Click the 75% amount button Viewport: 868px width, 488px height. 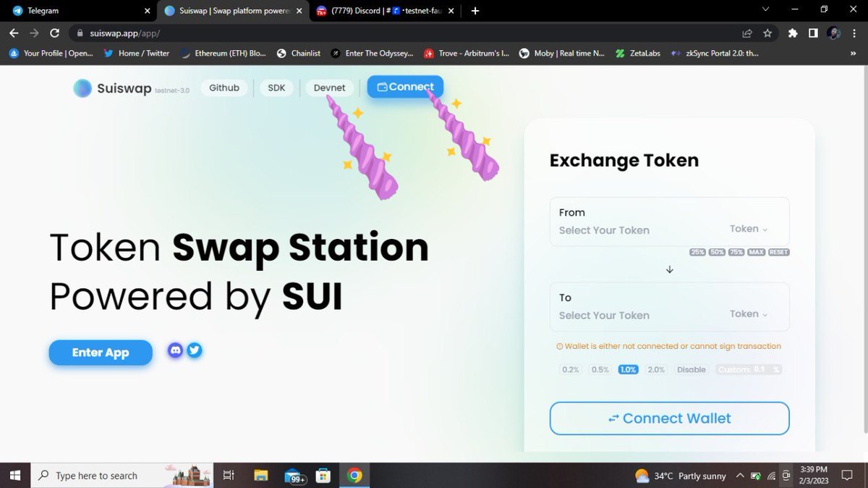coord(736,252)
